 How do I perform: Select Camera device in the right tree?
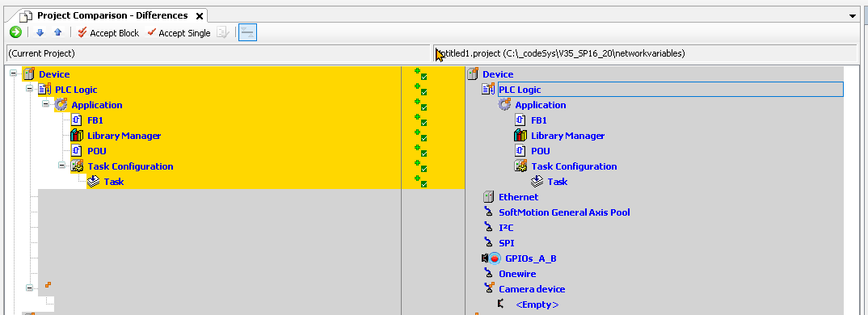click(532, 289)
